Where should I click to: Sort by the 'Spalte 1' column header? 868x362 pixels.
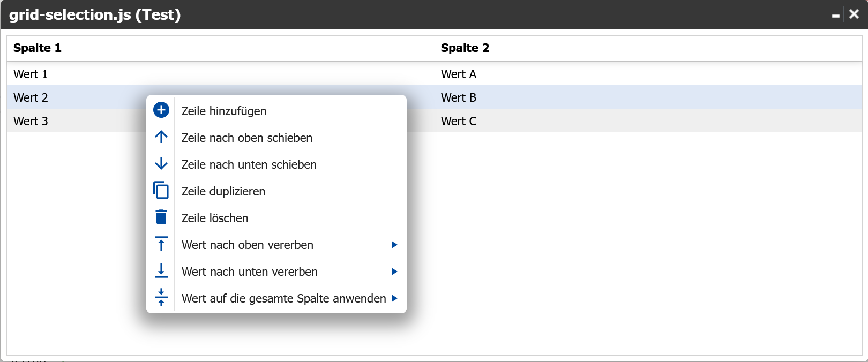tap(38, 48)
